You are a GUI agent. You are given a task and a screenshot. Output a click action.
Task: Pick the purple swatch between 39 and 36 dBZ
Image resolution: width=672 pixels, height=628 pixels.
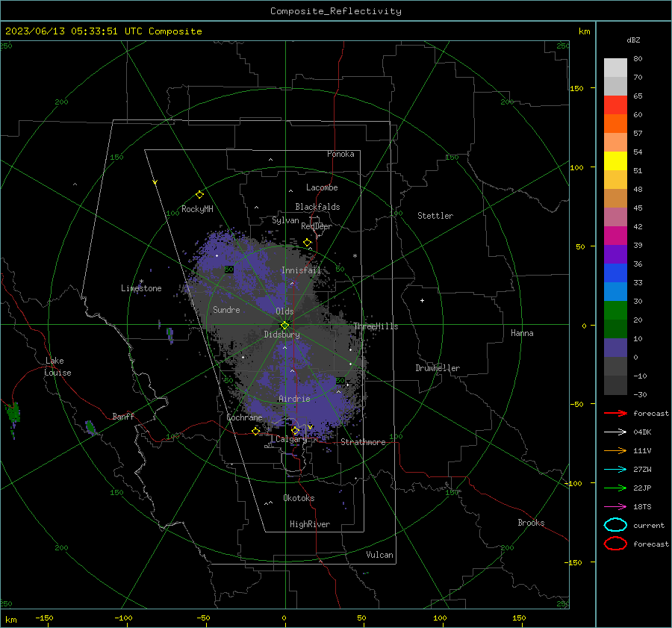[x=615, y=254]
